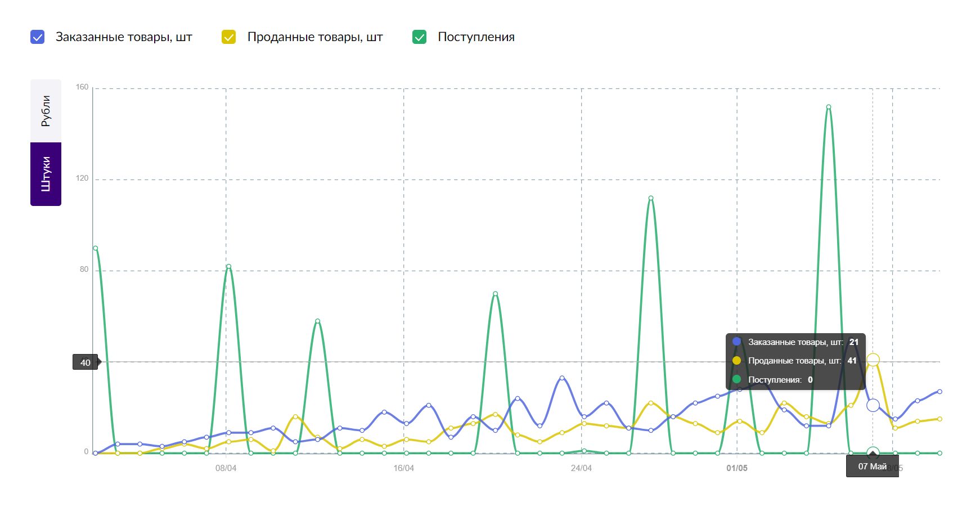980x520 pixels.
Task: Click the Поступления legend label
Action: click(476, 37)
